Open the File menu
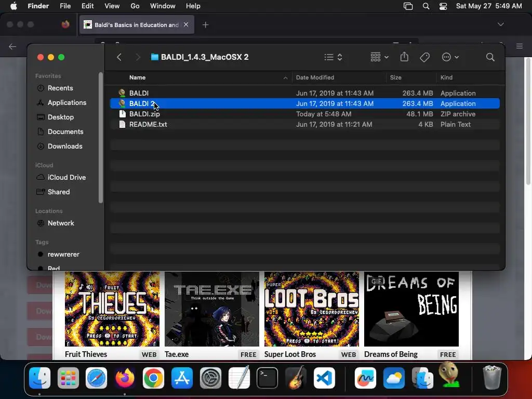532x399 pixels. pos(65,6)
